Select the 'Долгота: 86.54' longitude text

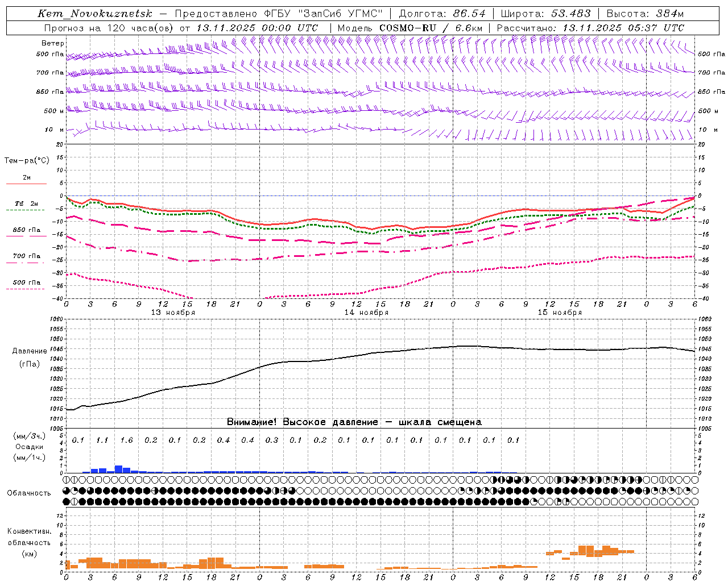pyautogui.click(x=442, y=14)
